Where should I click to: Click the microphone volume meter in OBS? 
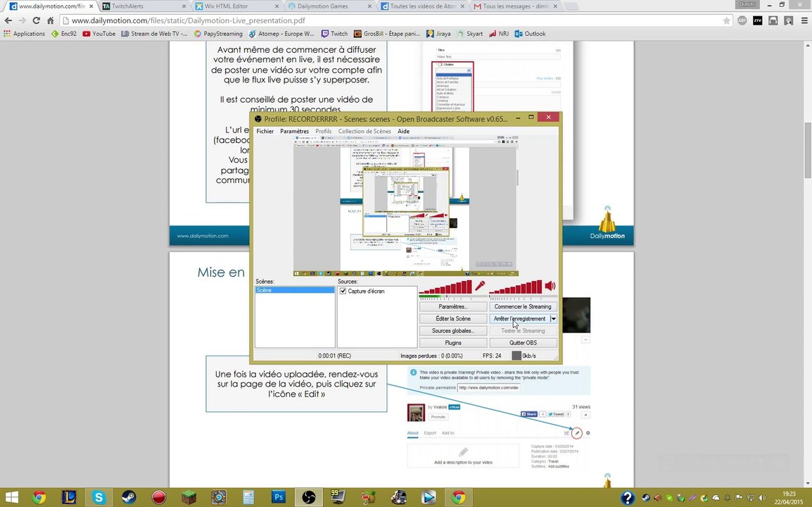click(x=445, y=287)
